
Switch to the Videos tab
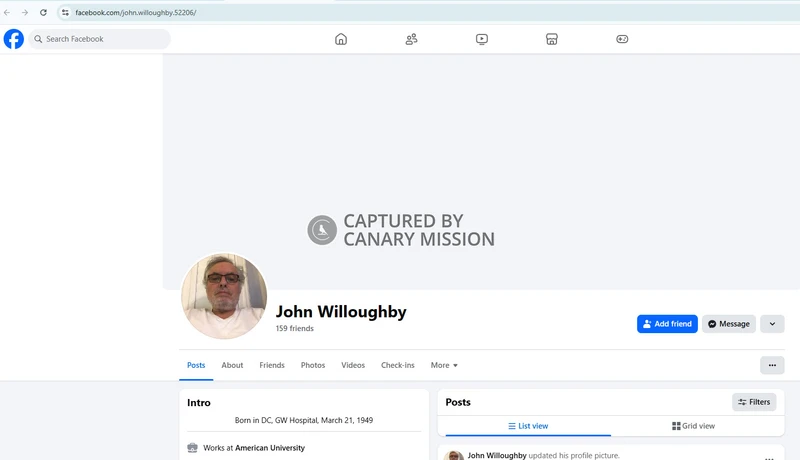click(353, 365)
